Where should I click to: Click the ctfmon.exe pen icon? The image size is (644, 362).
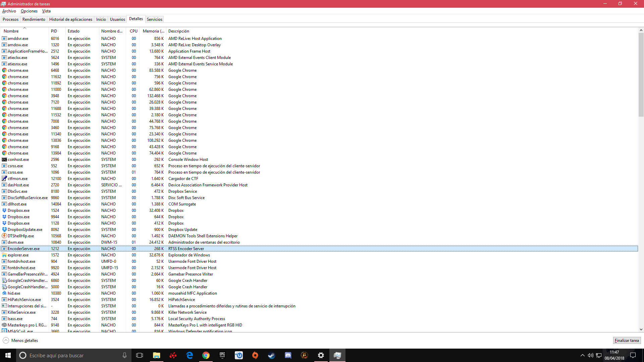point(4,179)
